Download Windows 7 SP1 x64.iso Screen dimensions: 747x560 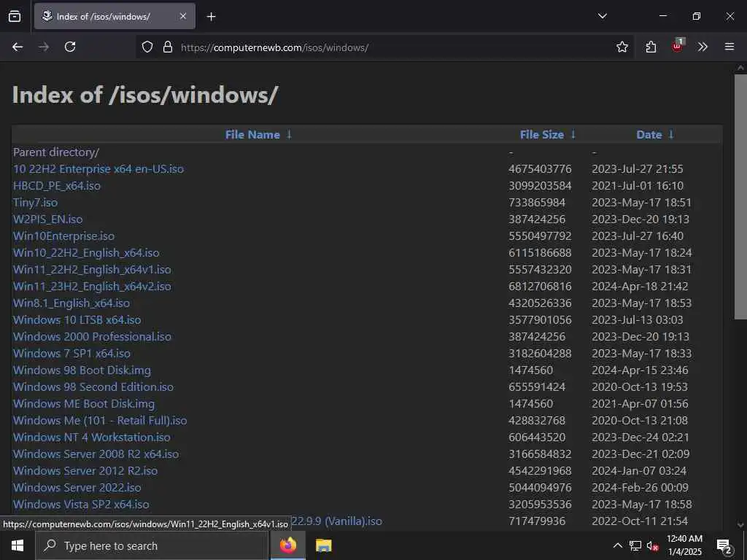(71, 354)
